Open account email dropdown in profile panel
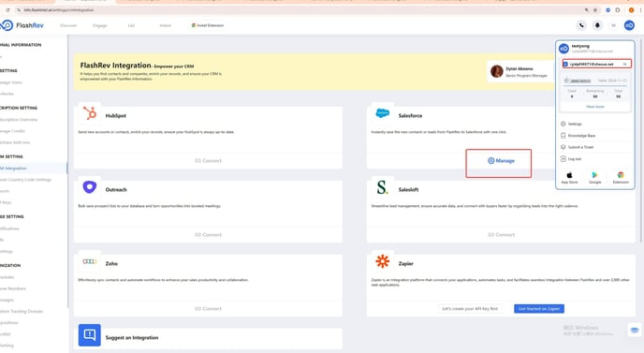 coord(596,64)
